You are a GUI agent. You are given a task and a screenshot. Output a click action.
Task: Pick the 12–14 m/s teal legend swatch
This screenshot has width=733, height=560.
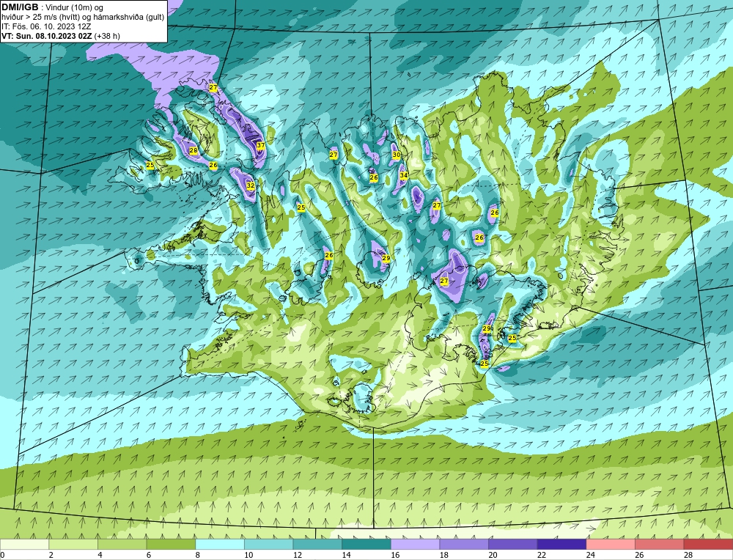coord(317,544)
